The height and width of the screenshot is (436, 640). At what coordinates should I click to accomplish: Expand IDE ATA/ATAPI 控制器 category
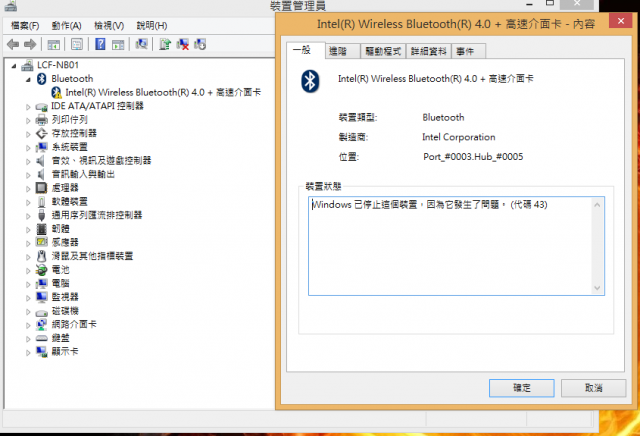(x=28, y=107)
